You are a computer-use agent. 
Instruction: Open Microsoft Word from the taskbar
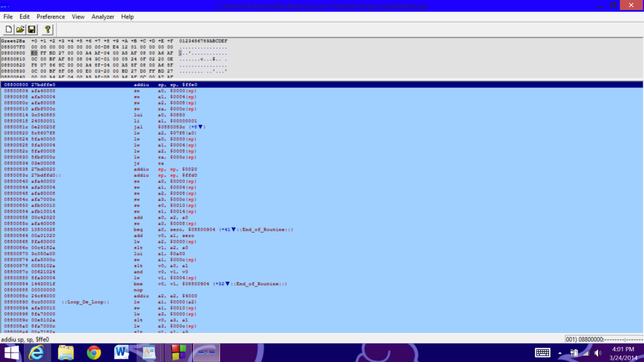coord(121,353)
